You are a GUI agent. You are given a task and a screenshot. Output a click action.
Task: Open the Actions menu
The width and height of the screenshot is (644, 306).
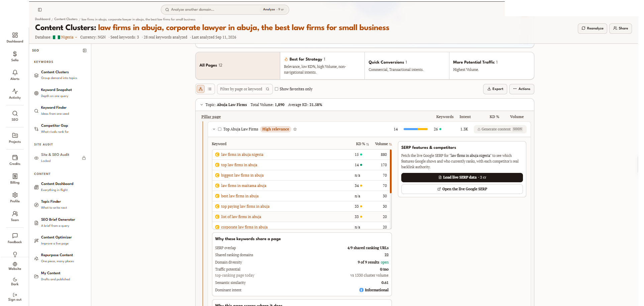point(522,89)
